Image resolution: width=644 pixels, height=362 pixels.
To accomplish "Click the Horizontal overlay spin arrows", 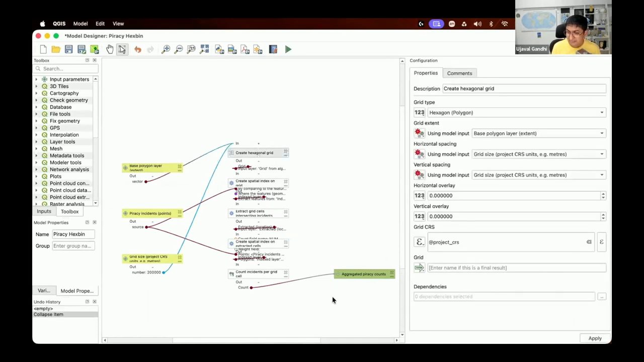I will click(x=603, y=196).
